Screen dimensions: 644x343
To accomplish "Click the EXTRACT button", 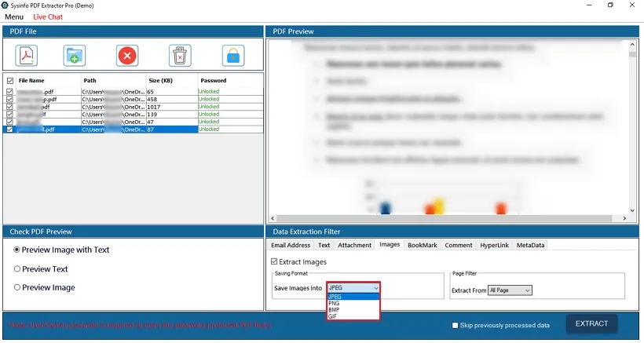I will pyautogui.click(x=591, y=323).
